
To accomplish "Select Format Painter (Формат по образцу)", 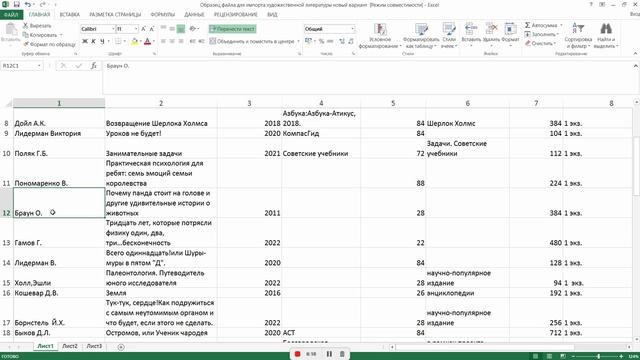I will tap(49, 44).
